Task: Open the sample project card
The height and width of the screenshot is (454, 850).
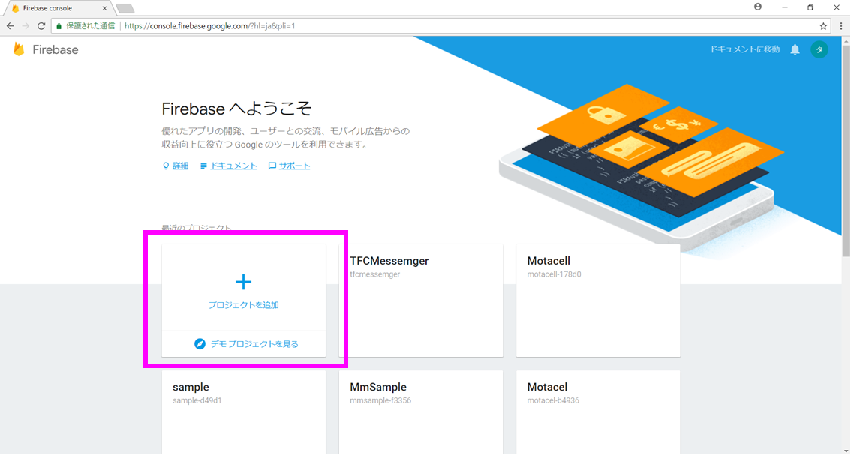Action: click(x=243, y=412)
